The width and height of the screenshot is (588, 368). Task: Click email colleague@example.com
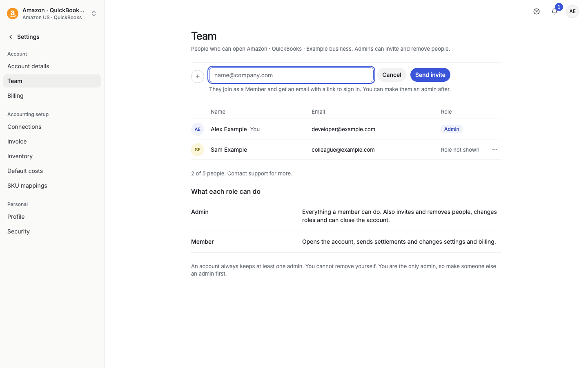pyautogui.click(x=343, y=150)
